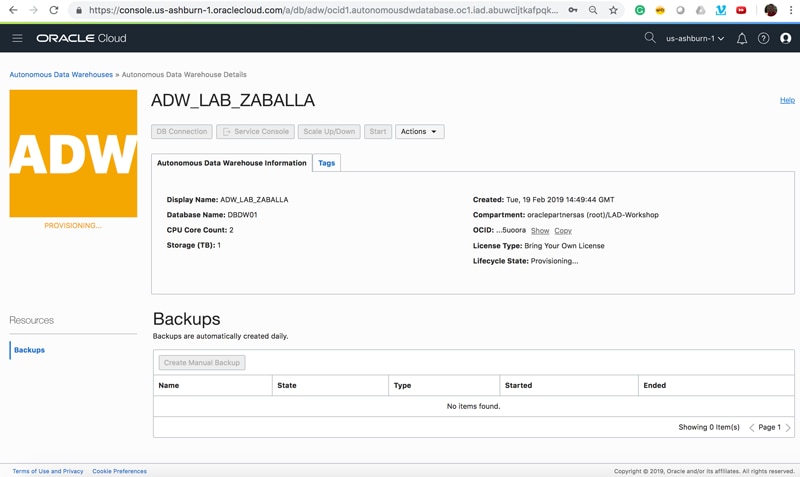800x477 pixels.
Task: Click the PROVISIONING status label
Action: pos(73,225)
